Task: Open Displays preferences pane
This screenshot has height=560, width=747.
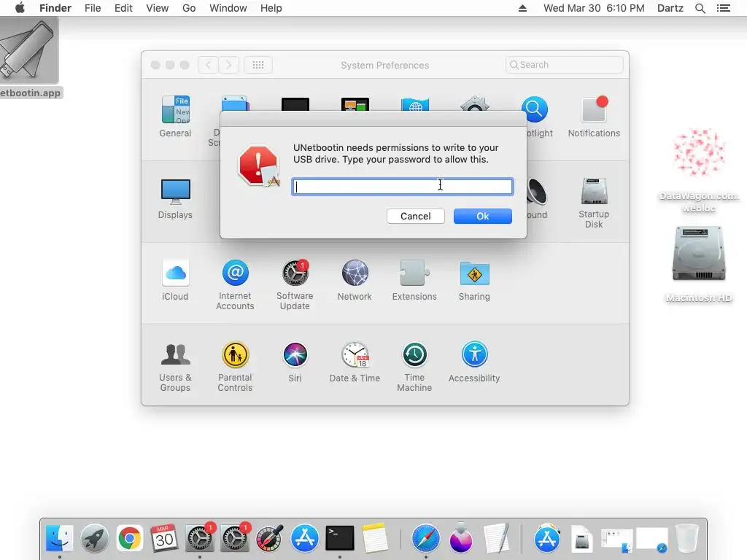Action: click(x=175, y=199)
